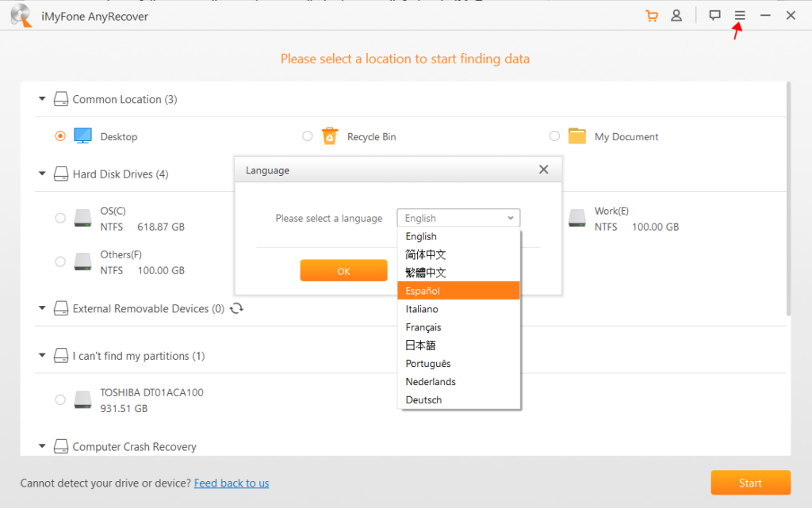Click the 618.87 GB size text

[161, 227]
